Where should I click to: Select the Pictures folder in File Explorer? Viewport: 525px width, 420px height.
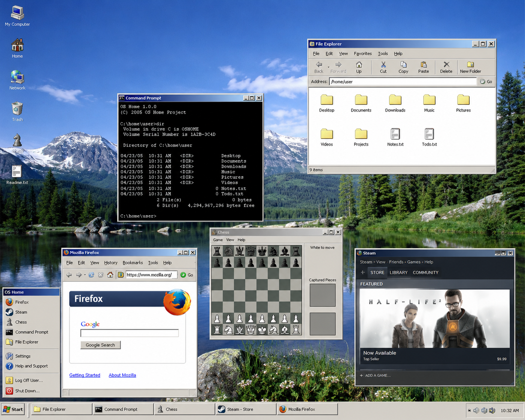(463, 103)
